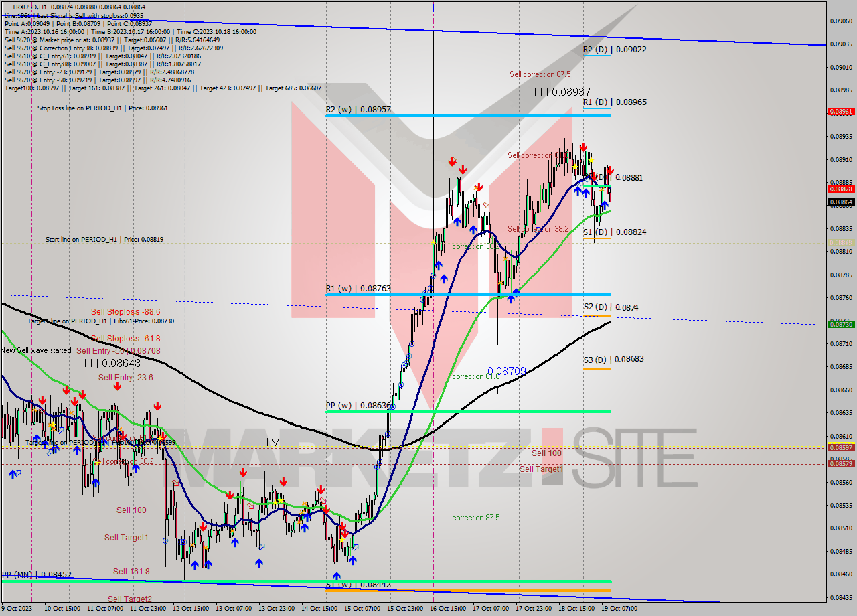Click the red 0.08961 stop-loss price tag

(x=840, y=112)
